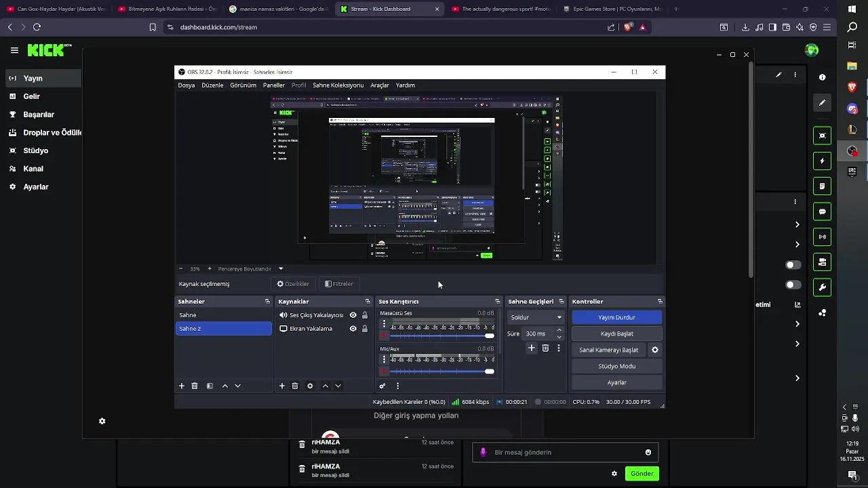The width and height of the screenshot is (868, 488).
Task: Adjust Mic/Aux volume slider
Action: coord(442,371)
